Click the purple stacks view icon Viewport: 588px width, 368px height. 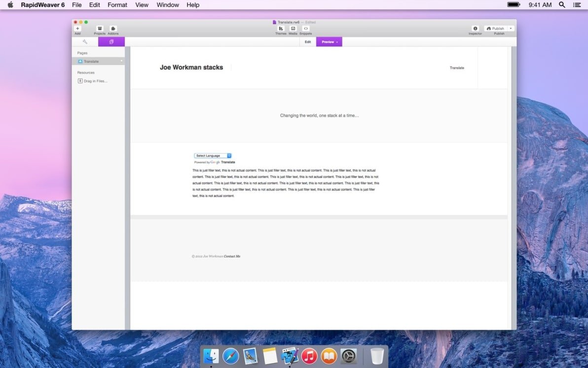[111, 41]
